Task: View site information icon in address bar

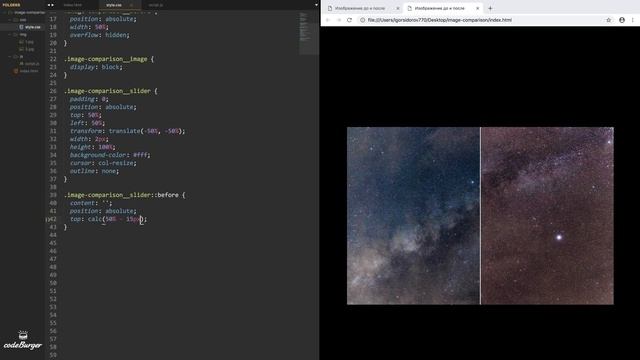Action: (x=362, y=20)
